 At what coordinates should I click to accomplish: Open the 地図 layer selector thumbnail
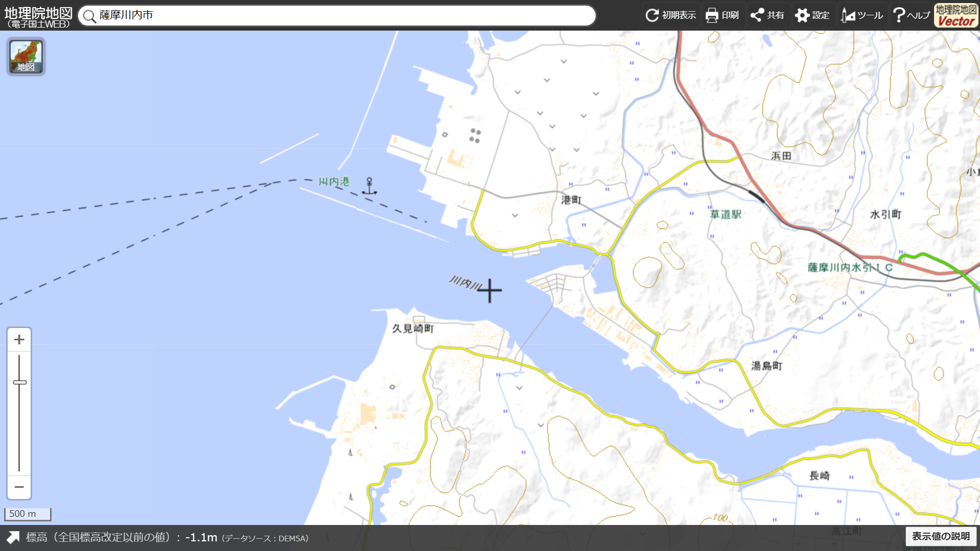coord(26,57)
